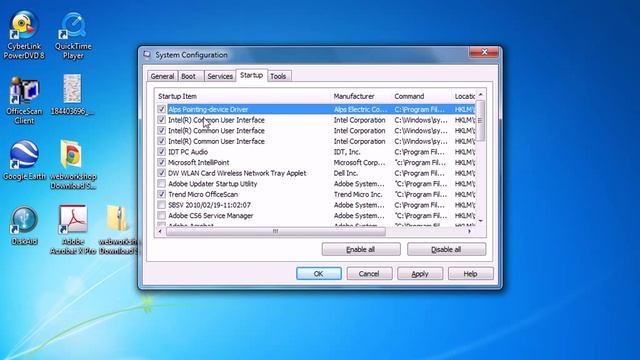Sort by Command column header
The width and height of the screenshot is (640, 360).
pos(422,96)
